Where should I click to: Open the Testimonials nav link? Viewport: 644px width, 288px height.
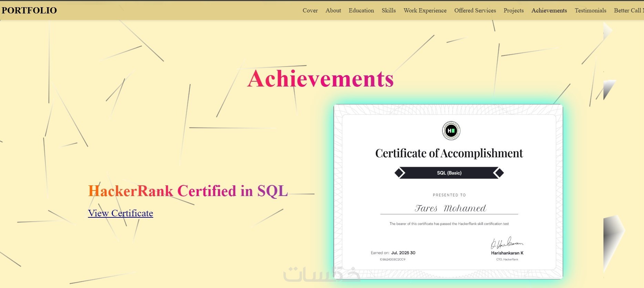coord(590,10)
